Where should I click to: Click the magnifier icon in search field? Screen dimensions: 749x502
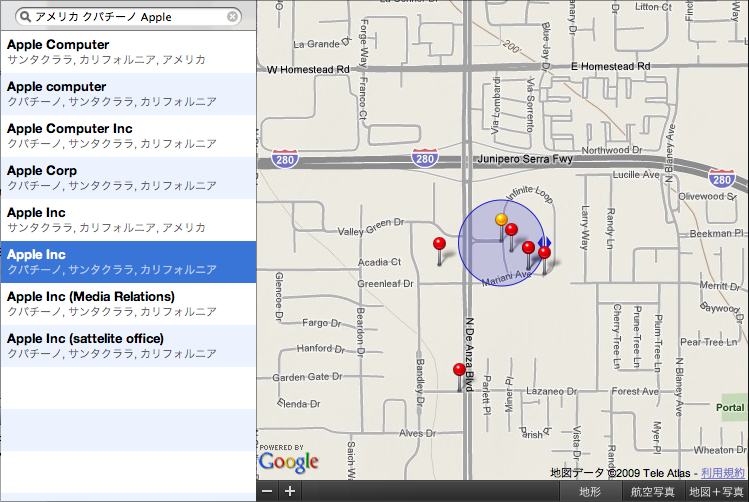[x=26, y=17]
